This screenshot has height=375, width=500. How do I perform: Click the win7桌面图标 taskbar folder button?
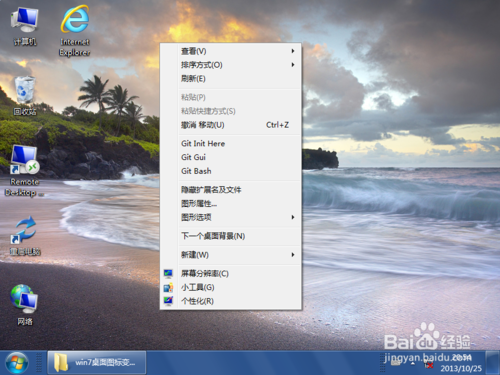(x=97, y=362)
